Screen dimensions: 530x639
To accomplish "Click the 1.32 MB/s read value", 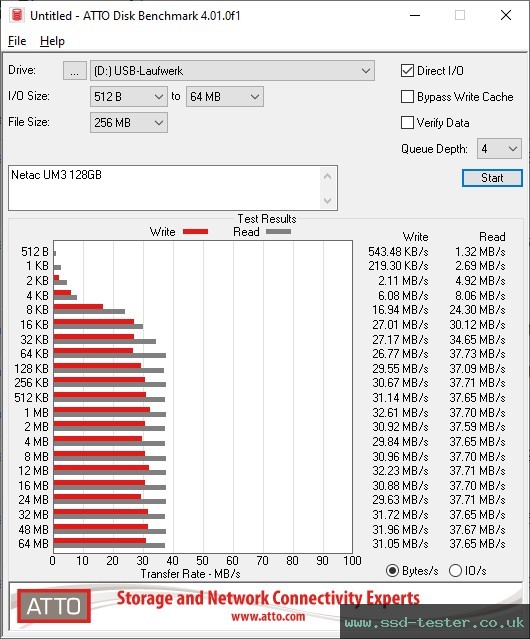I will click(x=480, y=252).
